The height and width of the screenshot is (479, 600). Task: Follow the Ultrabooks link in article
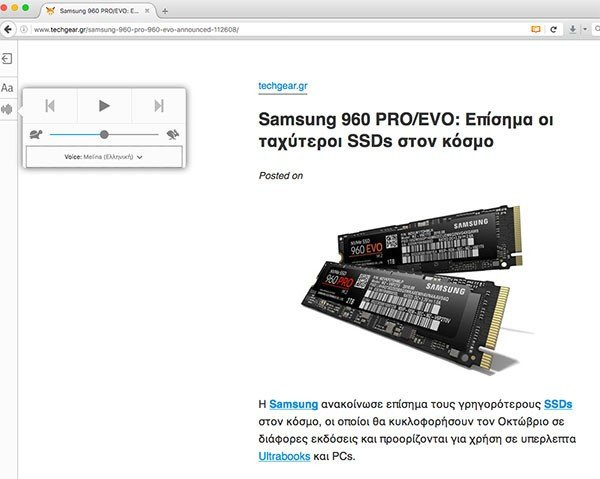284,456
